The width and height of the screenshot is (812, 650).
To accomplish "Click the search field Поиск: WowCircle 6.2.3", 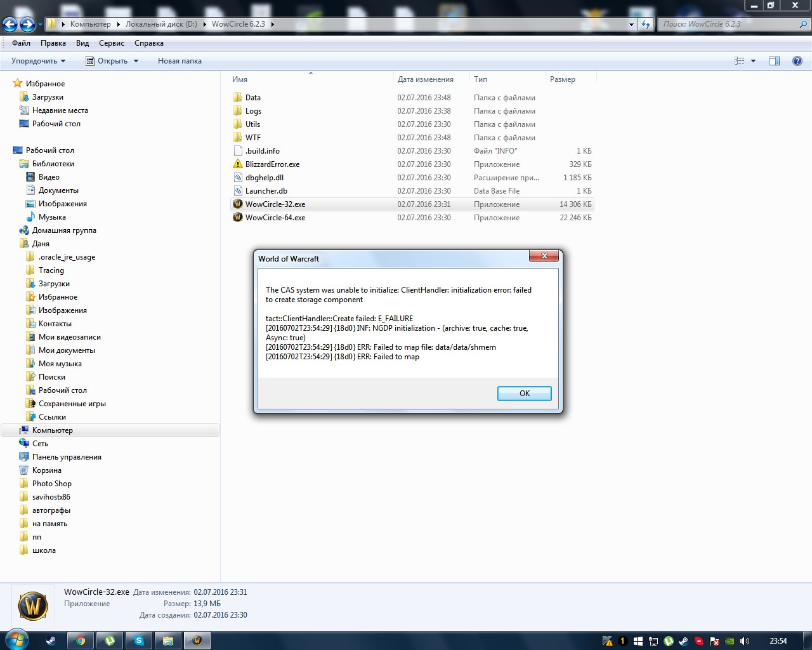I will (x=730, y=24).
